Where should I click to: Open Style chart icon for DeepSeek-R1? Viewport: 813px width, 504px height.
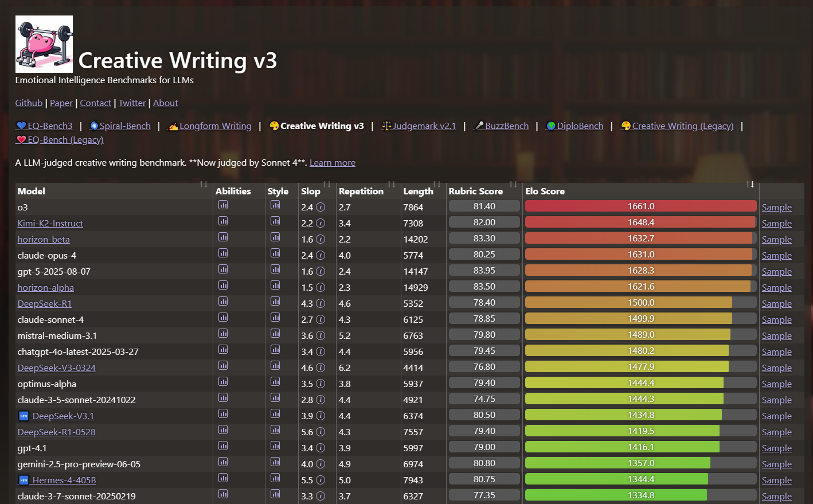click(275, 302)
